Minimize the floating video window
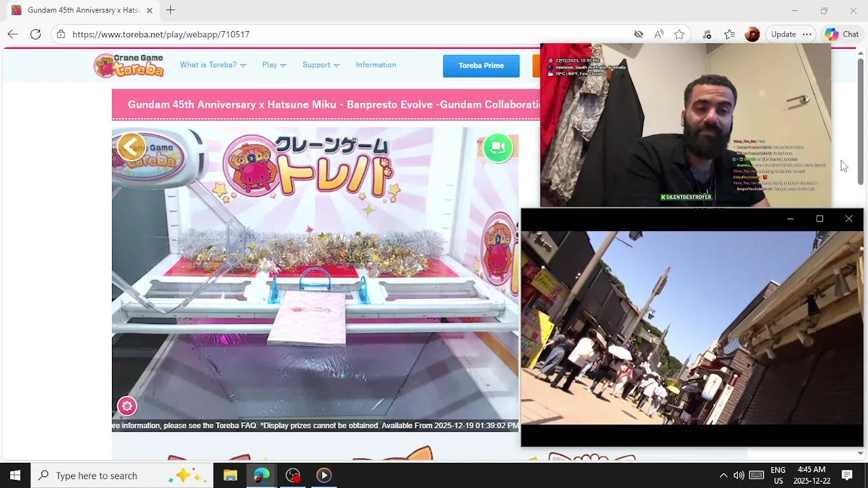The width and height of the screenshot is (868, 488). click(790, 219)
